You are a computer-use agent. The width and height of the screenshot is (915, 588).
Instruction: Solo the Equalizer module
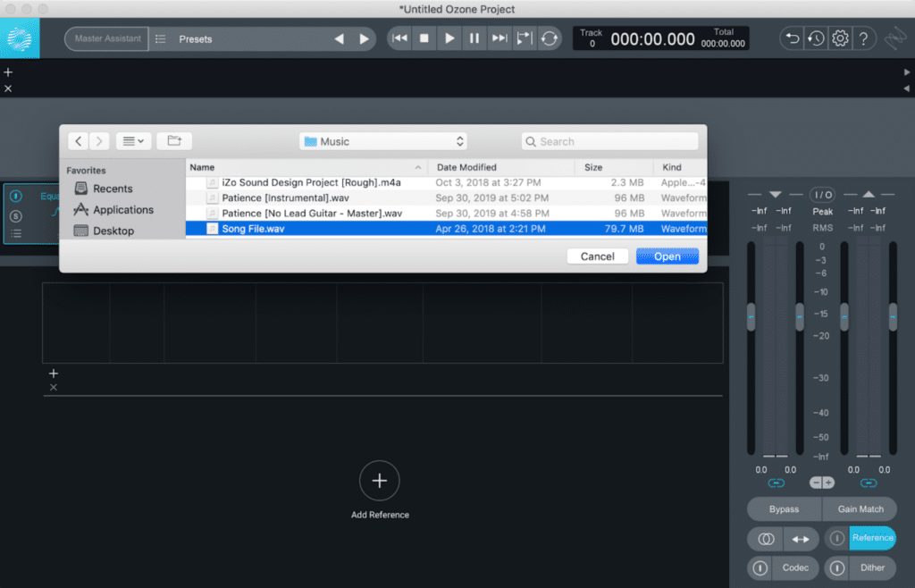pyautogui.click(x=16, y=216)
